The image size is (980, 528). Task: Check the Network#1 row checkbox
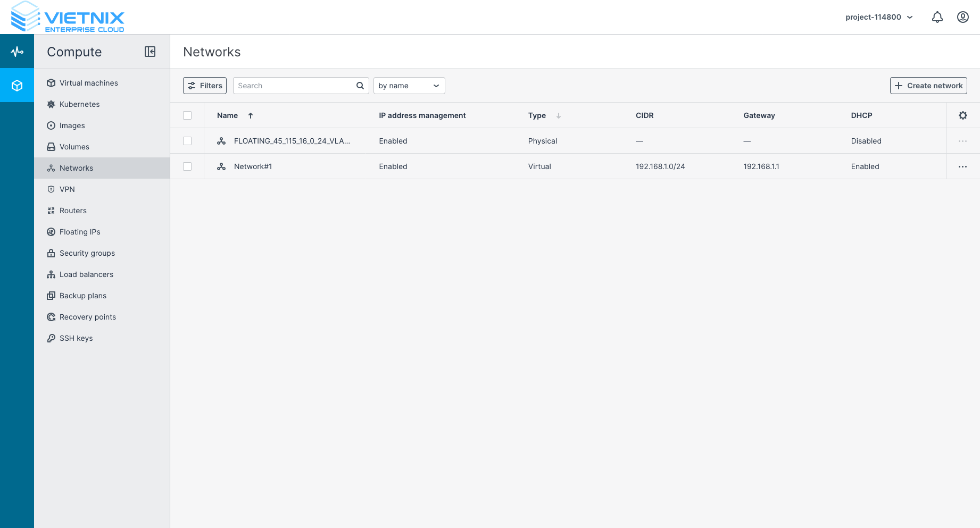[187, 166]
